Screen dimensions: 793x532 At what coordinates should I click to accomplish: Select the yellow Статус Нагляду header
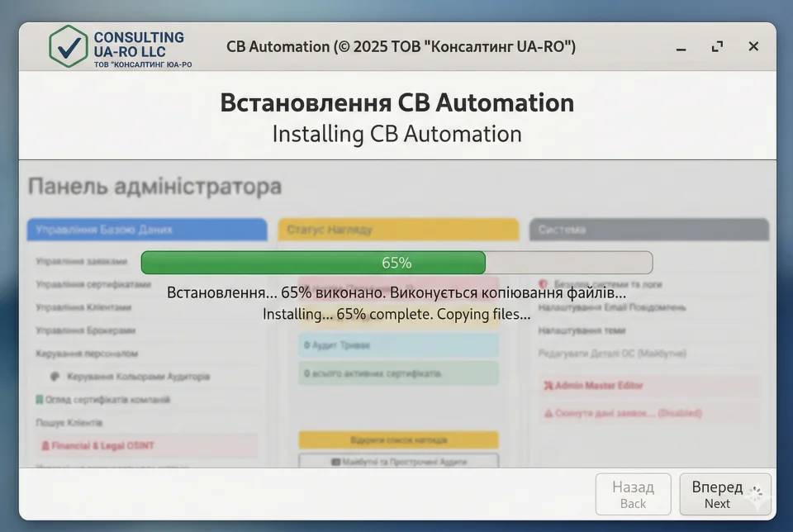pyautogui.click(x=398, y=230)
